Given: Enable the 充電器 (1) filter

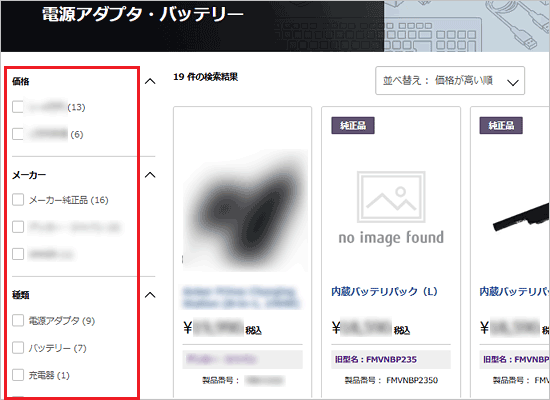Looking at the screenshot, I should coord(18,375).
